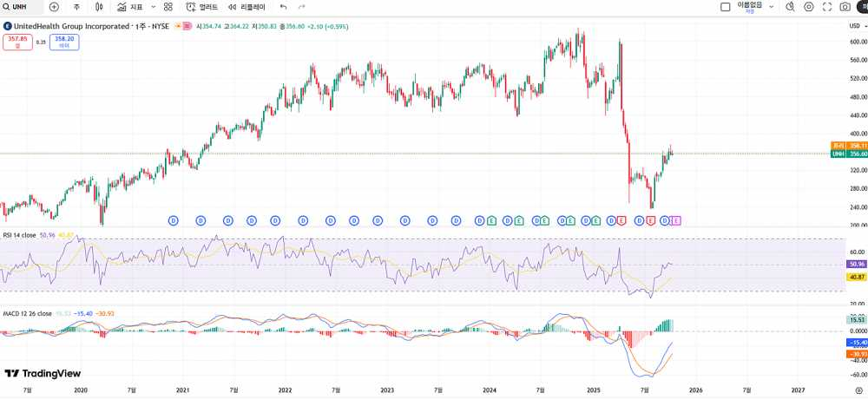This screenshot has height=399, width=868.
Task: Click the green UNH 356.60 price label
Action: (x=849, y=154)
